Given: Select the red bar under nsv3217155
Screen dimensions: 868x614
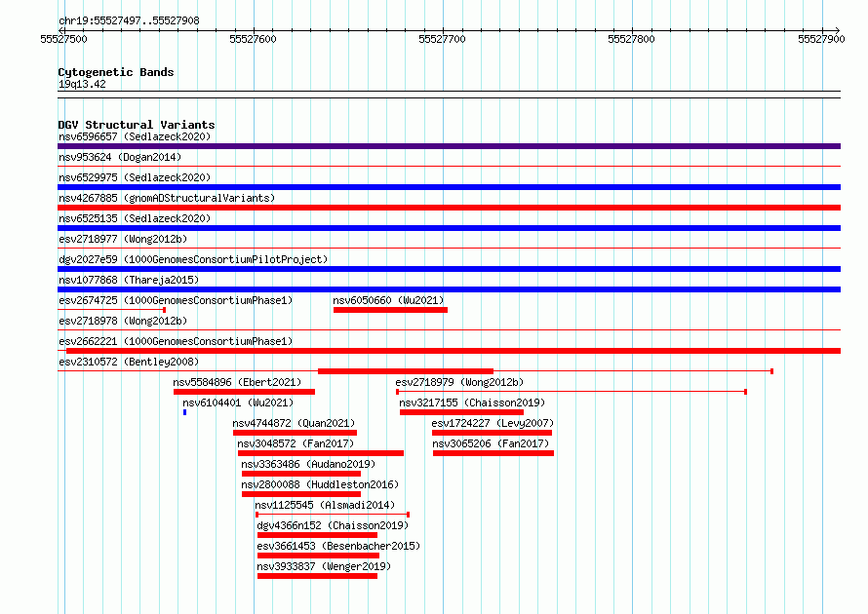Looking at the screenshot, I should coord(461,412).
